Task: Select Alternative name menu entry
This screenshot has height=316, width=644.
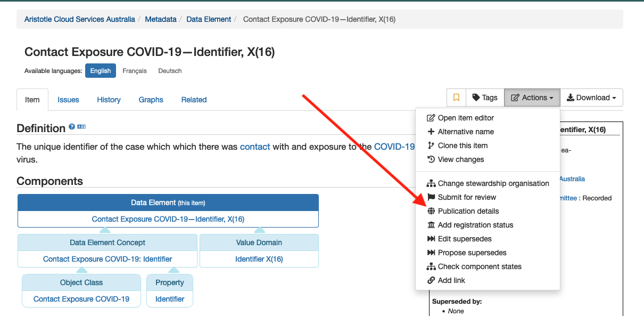Action: (x=466, y=132)
